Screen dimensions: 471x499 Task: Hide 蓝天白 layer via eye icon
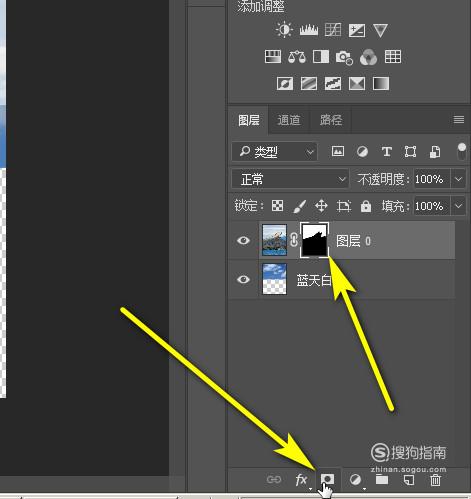tap(243, 279)
